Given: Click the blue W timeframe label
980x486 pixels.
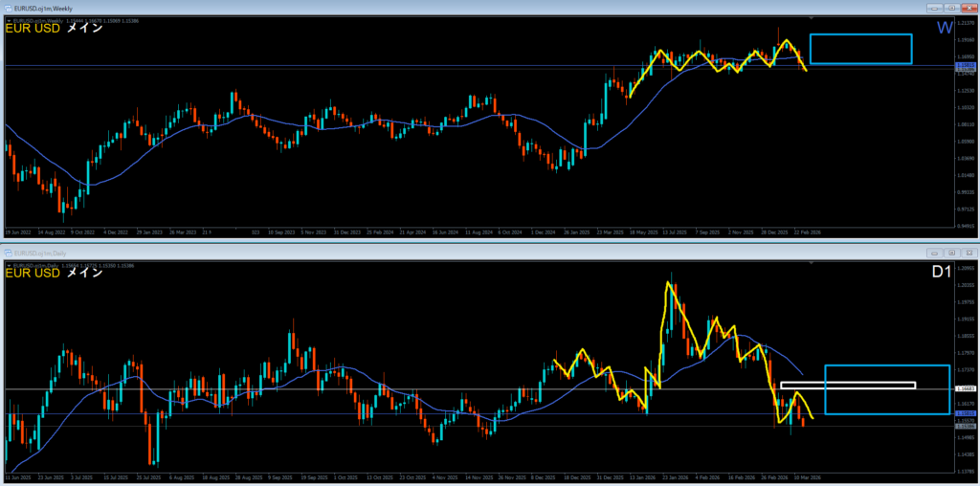Looking at the screenshot, I should tap(944, 29).
